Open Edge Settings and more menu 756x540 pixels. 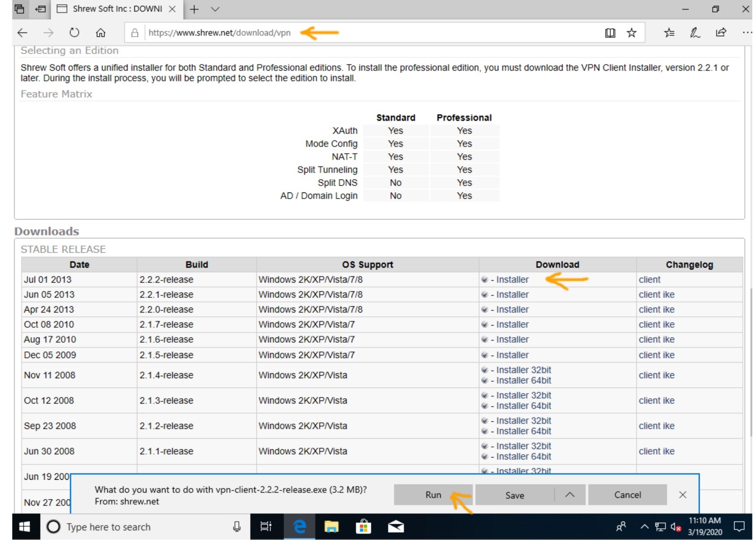[747, 33]
